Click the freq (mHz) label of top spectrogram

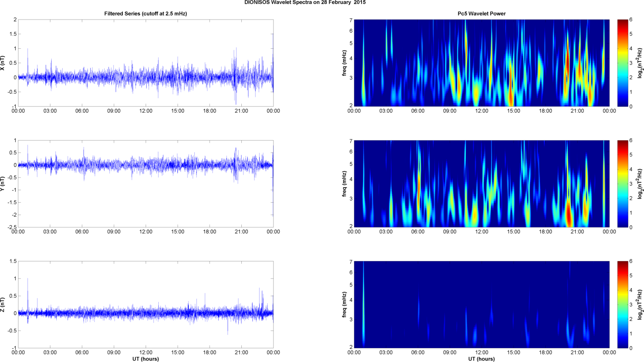[x=345, y=63]
